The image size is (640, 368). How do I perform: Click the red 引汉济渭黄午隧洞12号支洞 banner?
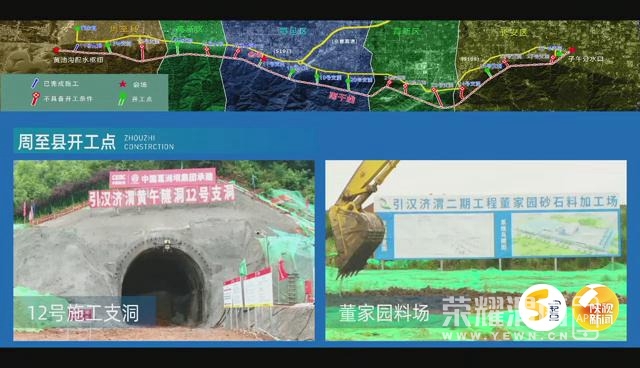tap(162, 197)
